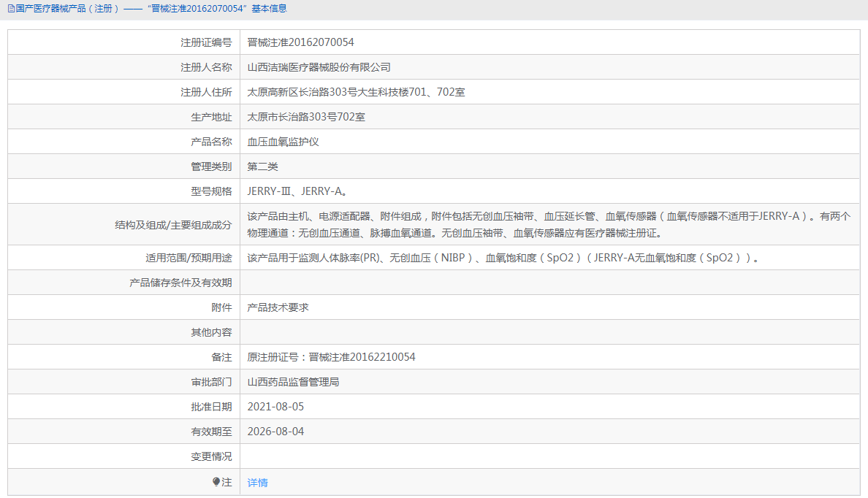Image resolution: width=868 pixels, height=498 pixels.
Task: Click the 其他内容 label
Action: pyautogui.click(x=211, y=332)
